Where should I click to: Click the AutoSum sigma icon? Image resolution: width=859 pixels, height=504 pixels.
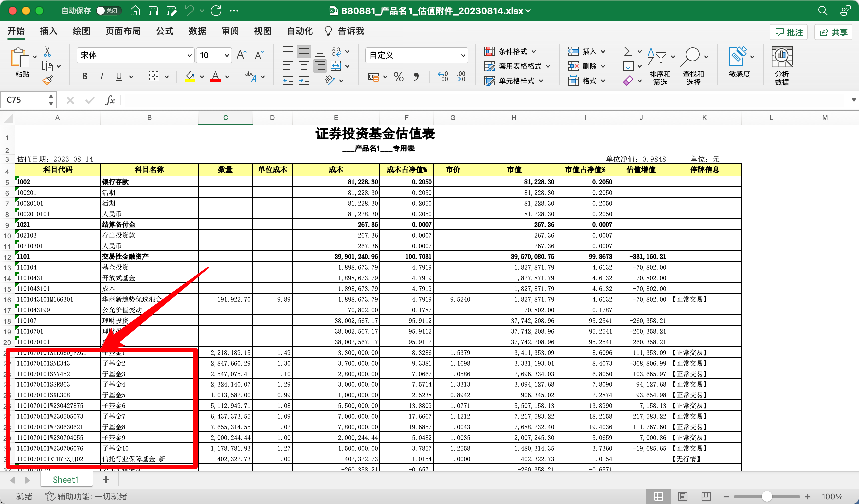pyautogui.click(x=628, y=51)
